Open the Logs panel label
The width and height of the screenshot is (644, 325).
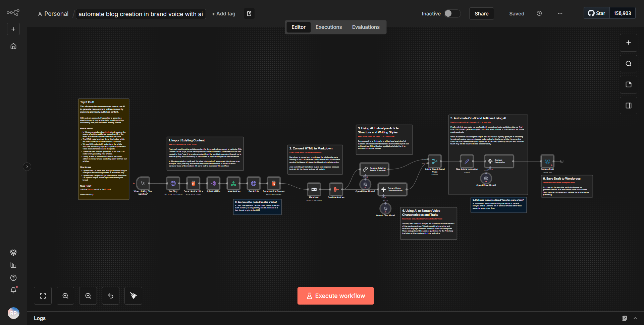(x=40, y=318)
